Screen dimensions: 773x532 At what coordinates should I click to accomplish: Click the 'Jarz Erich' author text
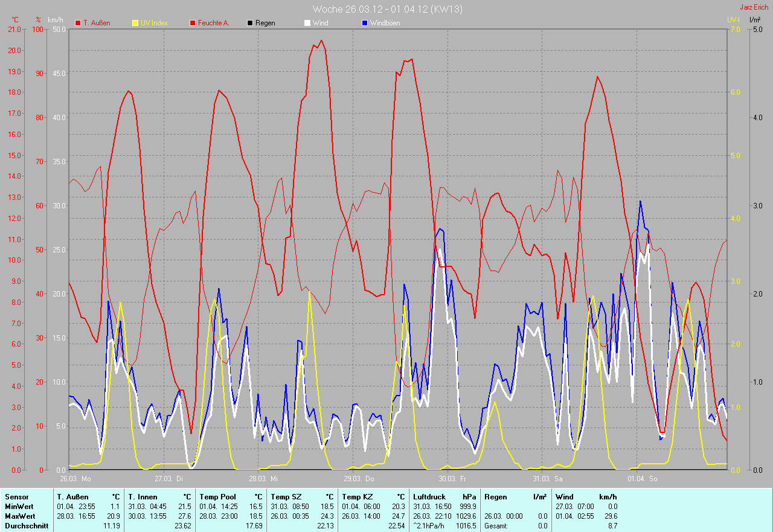click(x=754, y=7)
